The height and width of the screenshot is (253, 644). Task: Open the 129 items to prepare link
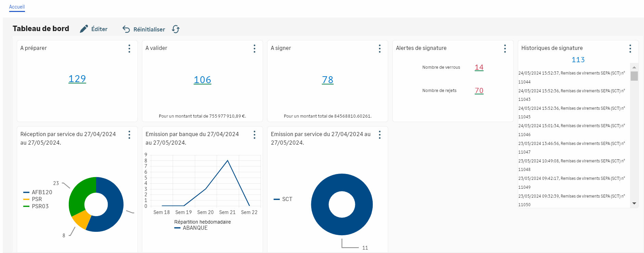pyautogui.click(x=77, y=79)
